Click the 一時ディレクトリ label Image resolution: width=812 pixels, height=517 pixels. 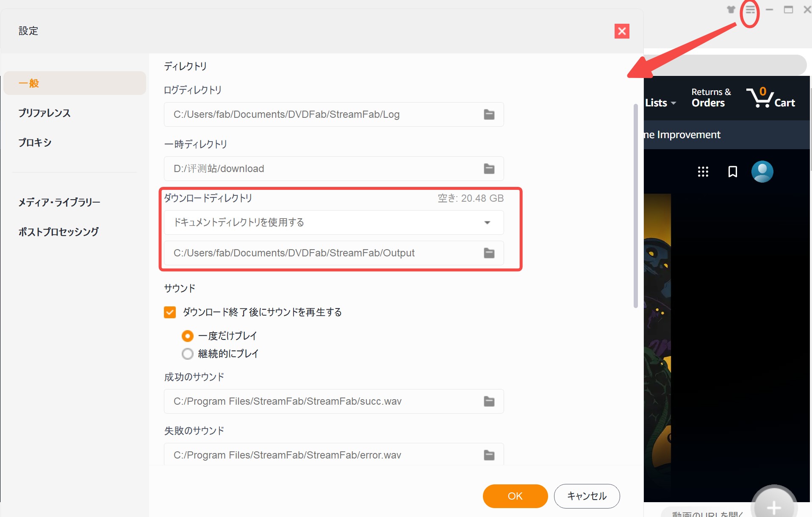click(196, 144)
